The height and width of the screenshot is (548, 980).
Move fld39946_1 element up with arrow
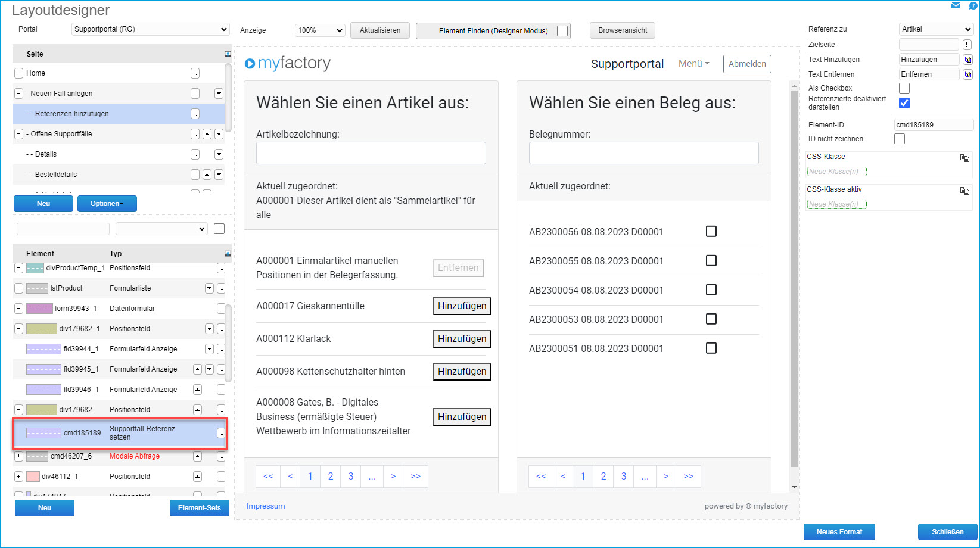pyautogui.click(x=197, y=390)
